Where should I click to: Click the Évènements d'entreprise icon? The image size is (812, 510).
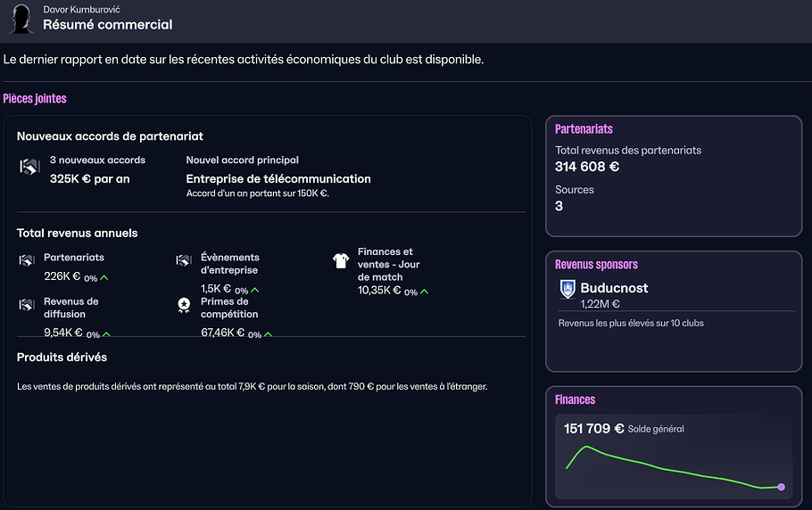pyautogui.click(x=184, y=261)
